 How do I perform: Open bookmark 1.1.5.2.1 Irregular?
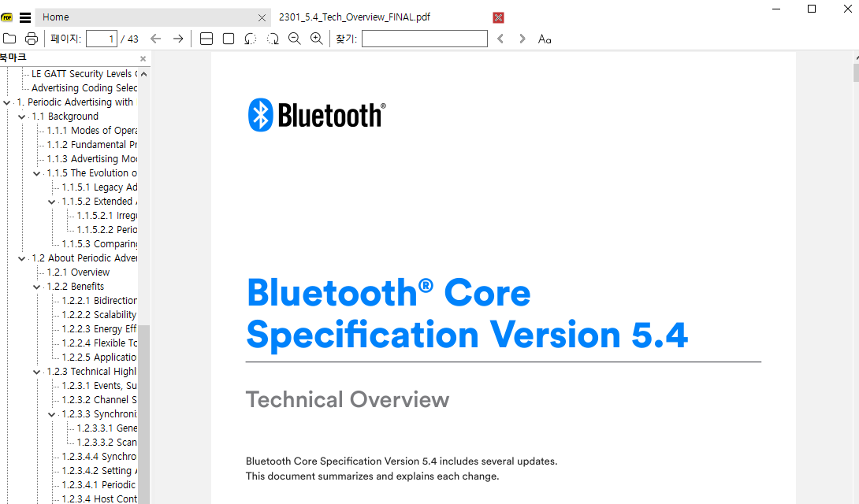tap(107, 216)
